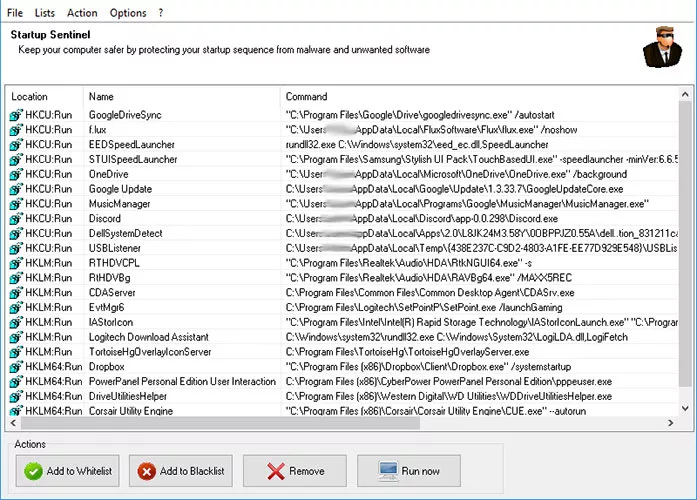Screen dimensions: 697x500
Task: Click the GoogleDriveSync row icon
Action: (x=16, y=115)
